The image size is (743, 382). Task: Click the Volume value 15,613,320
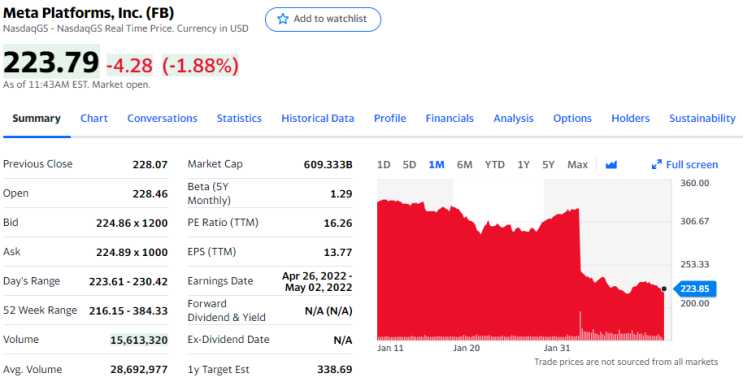pos(139,340)
